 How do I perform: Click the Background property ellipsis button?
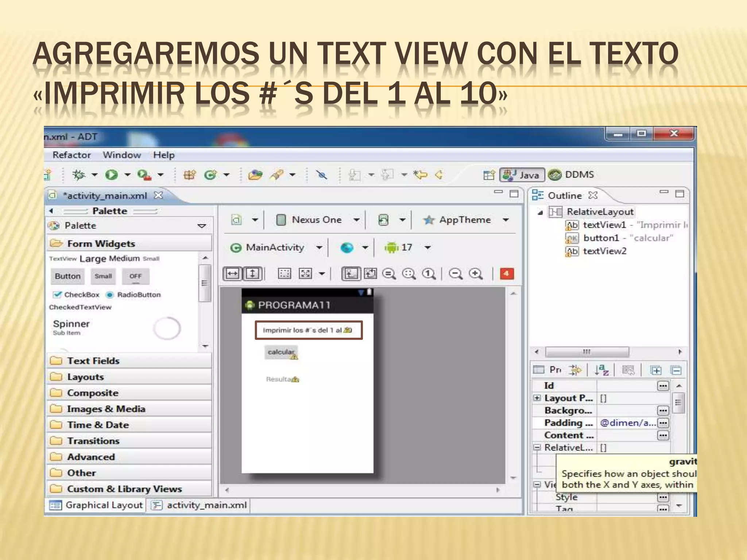coord(663,411)
